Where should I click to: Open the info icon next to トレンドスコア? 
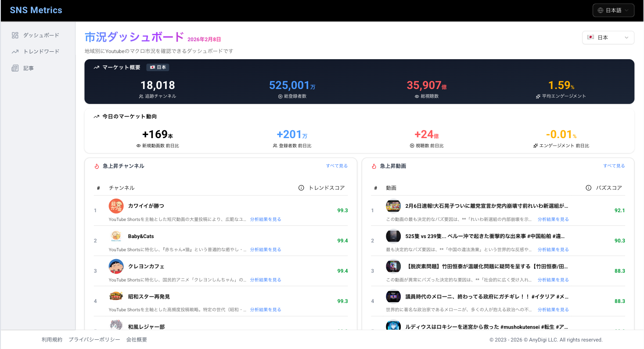301,187
